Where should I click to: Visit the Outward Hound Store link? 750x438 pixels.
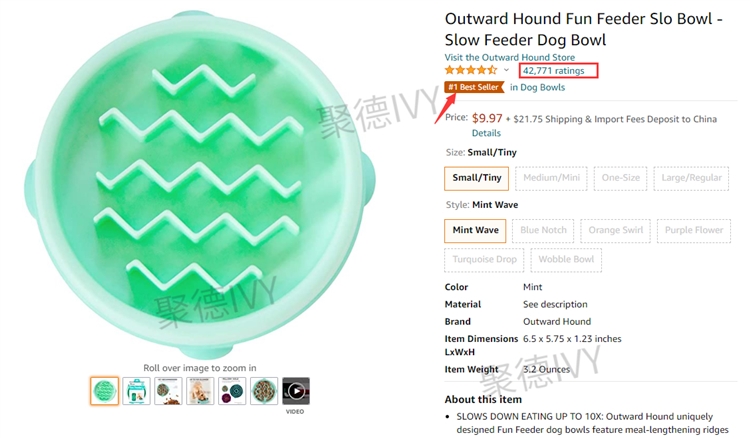pyautogui.click(x=509, y=57)
